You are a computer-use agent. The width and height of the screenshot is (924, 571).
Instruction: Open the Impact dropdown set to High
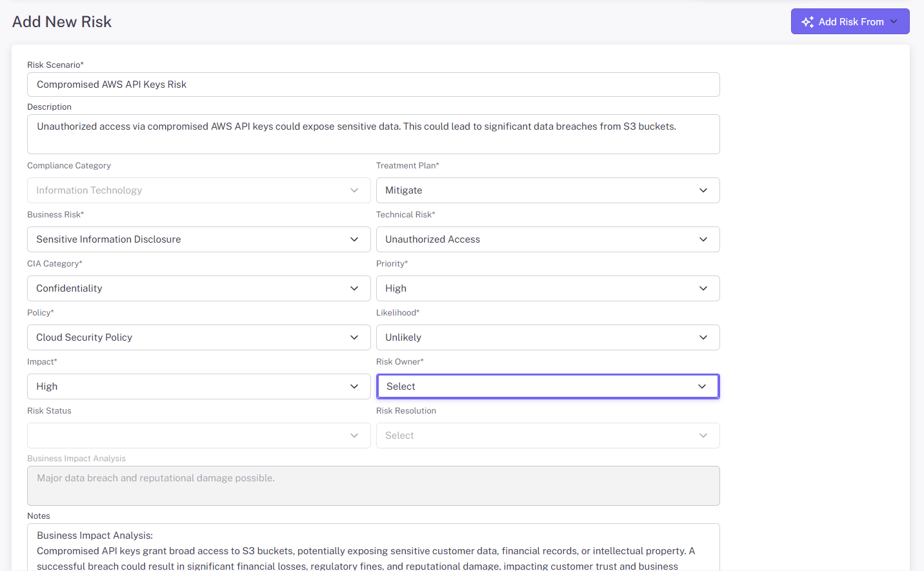click(x=199, y=386)
